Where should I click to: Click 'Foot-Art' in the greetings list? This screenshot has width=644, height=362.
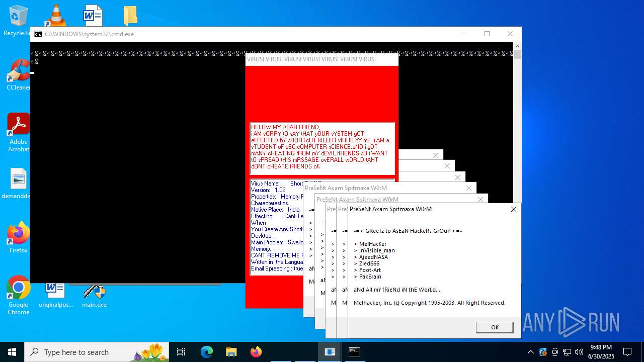370,270
